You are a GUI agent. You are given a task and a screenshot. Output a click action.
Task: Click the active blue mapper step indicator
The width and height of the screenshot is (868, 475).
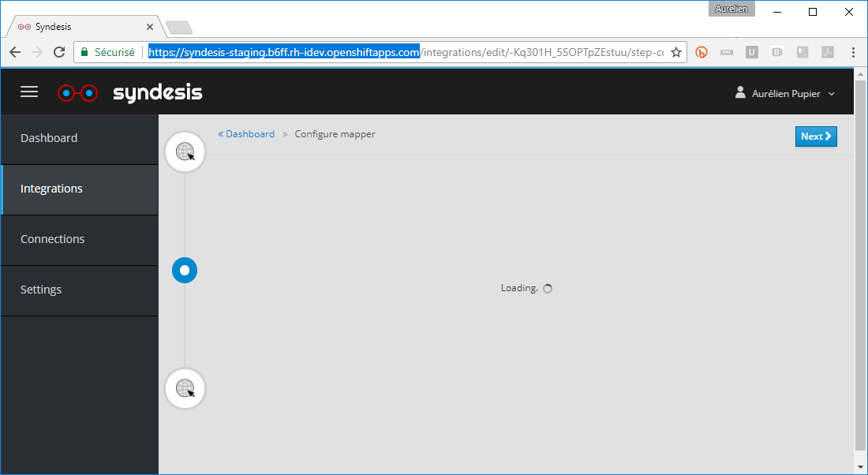(x=184, y=270)
